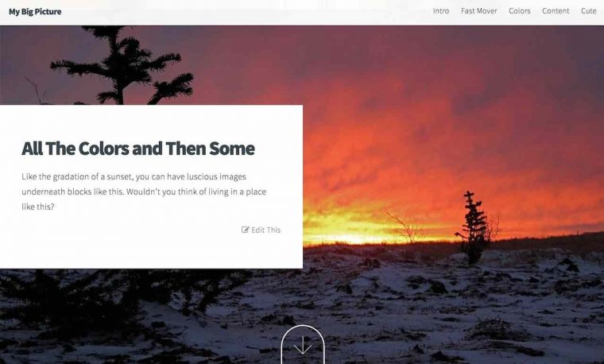Click the bare shrub silhouette near the sunset
This screenshot has height=364, width=604.
(x=405, y=227)
